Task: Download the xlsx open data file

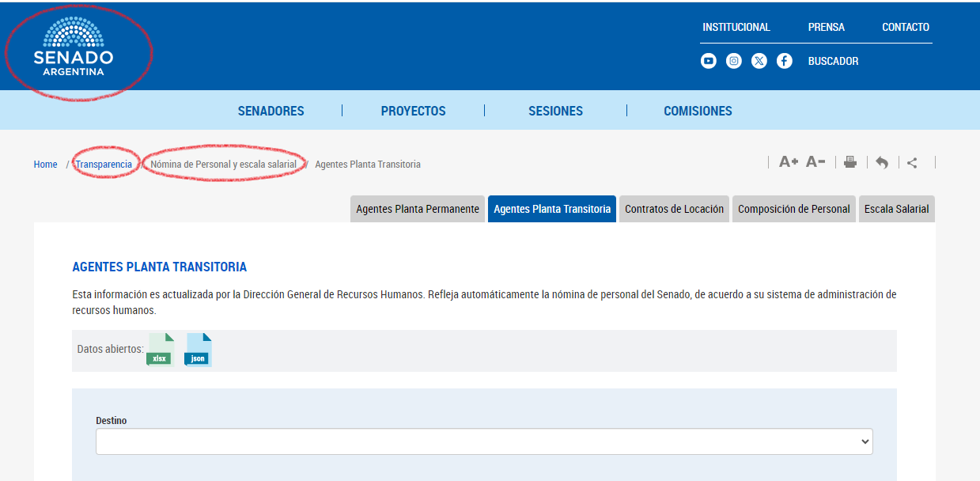Action: [159, 350]
